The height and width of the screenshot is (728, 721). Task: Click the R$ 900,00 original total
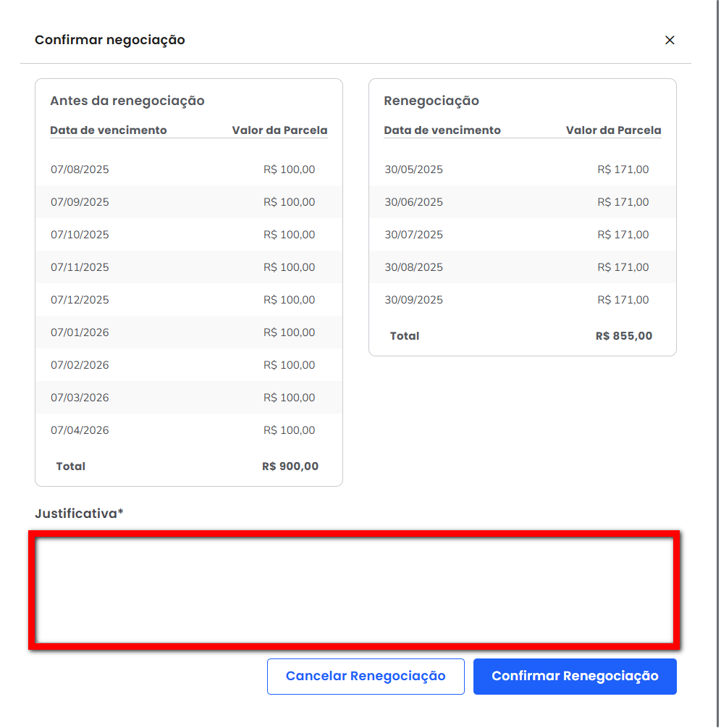pos(290,466)
